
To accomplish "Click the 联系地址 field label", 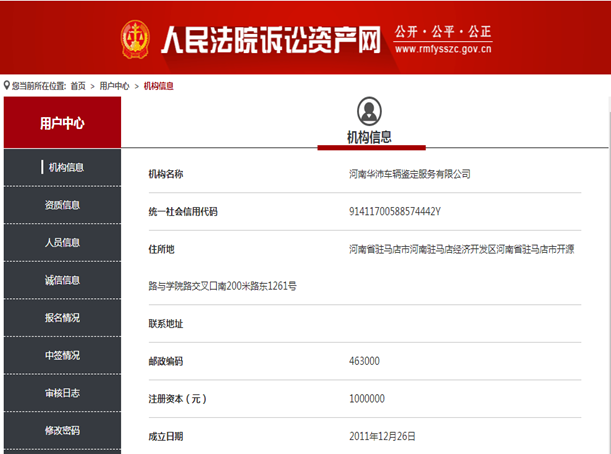I will point(166,324).
